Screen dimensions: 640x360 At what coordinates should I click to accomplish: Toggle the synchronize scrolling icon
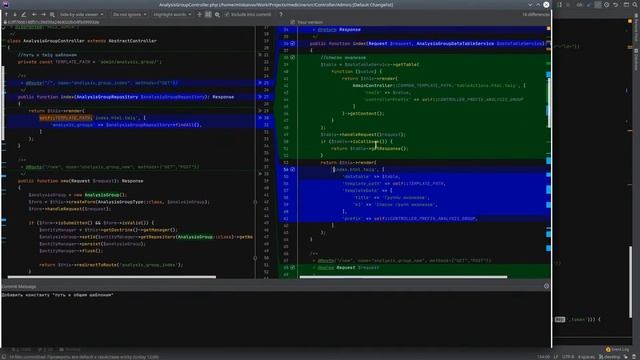click(208, 14)
